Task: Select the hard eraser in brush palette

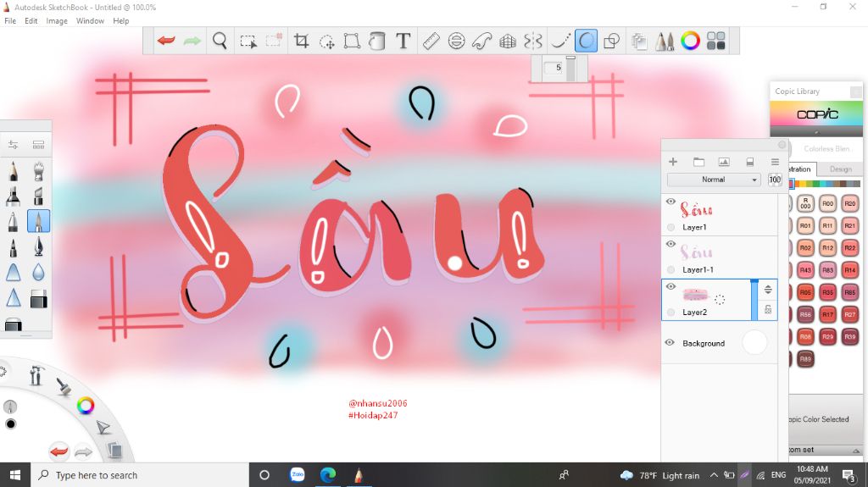Action: (x=38, y=299)
